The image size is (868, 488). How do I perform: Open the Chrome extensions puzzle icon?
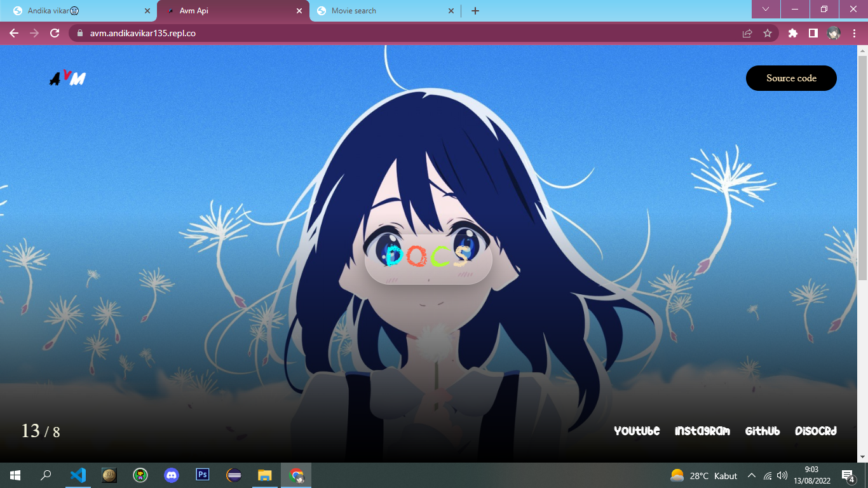click(x=792, y=33)
